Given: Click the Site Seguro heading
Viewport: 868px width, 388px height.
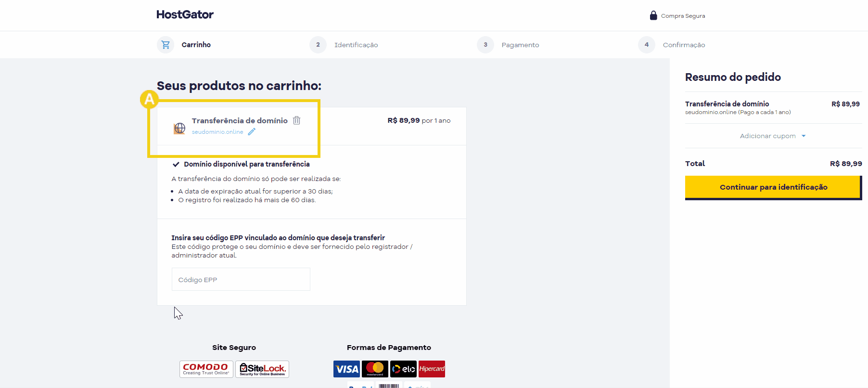Looking at the screenshot, I should click(234, 348).
